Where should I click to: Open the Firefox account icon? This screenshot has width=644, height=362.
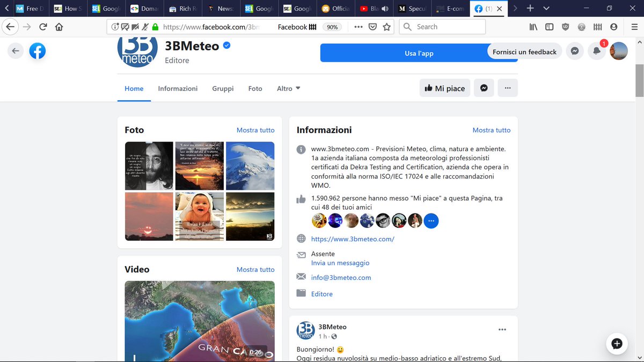pyautogui.click(x=613, y=27)
